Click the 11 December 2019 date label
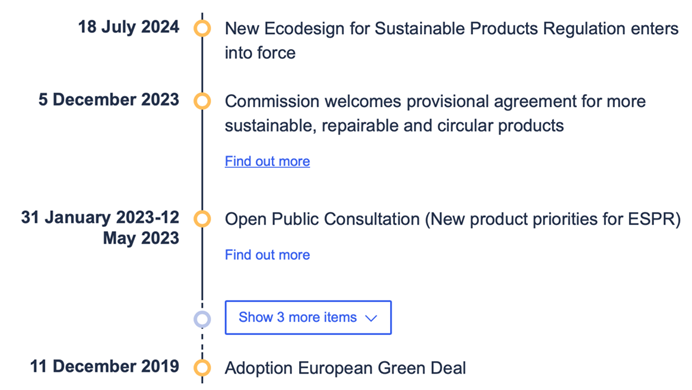The height and width of the screenshot is (390, 692). pos(105,367)
